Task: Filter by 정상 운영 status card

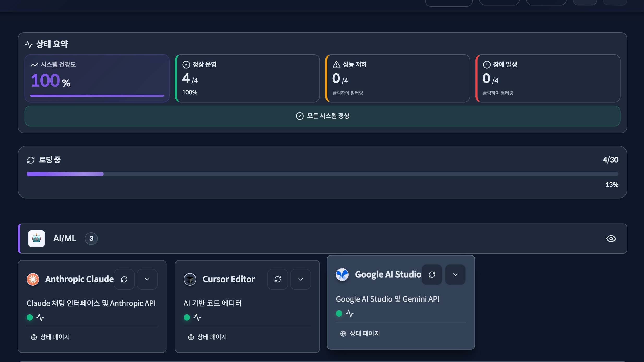Action: point(247,78)
